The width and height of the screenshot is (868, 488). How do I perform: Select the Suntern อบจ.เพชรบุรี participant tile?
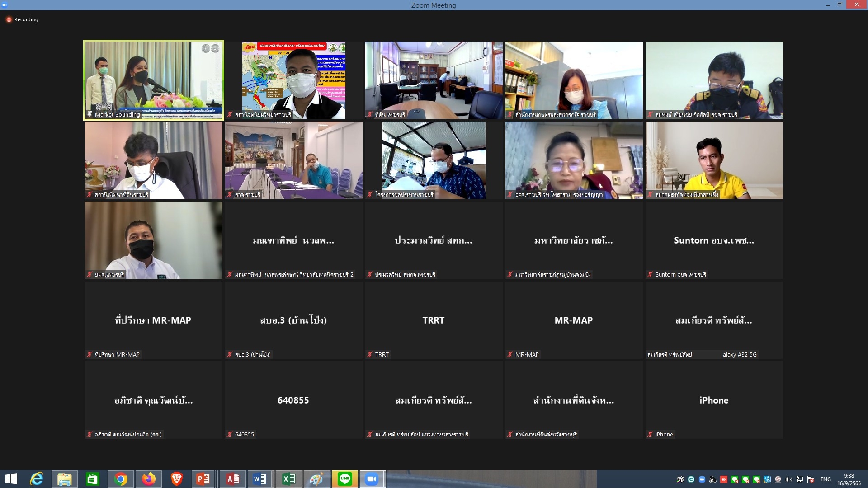(714, 240)
